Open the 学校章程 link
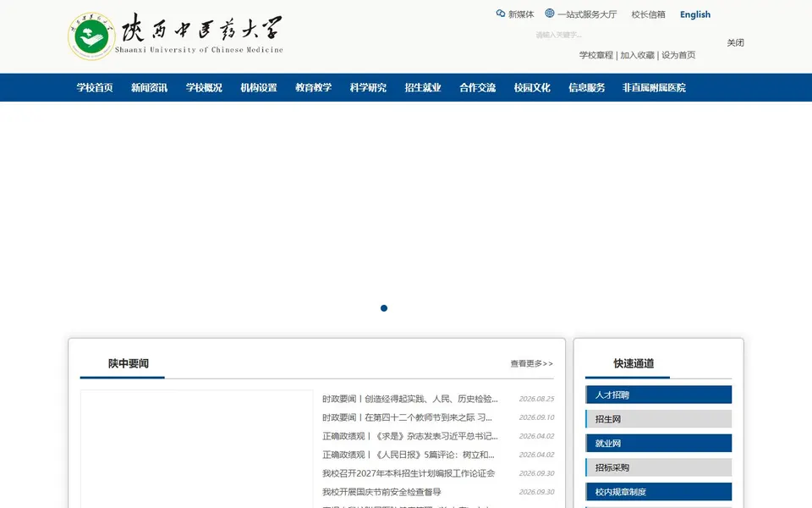 tap(596, 55)
